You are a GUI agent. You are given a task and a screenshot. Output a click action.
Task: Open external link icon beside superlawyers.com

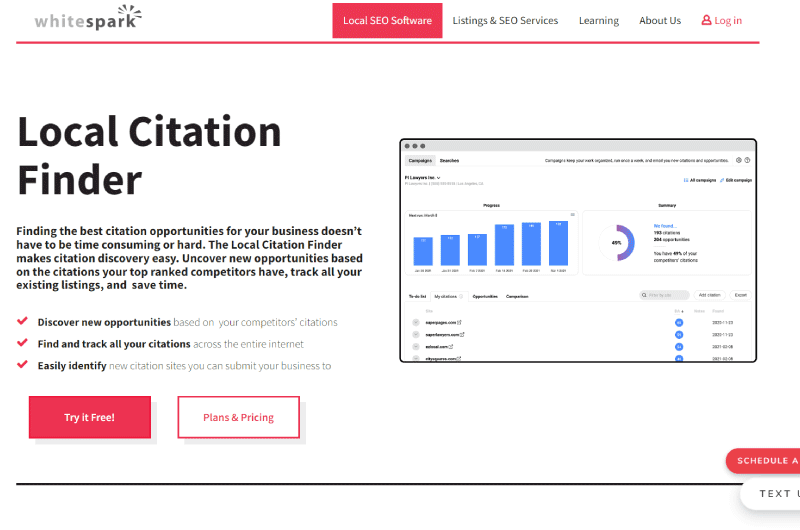click(462, 335)
